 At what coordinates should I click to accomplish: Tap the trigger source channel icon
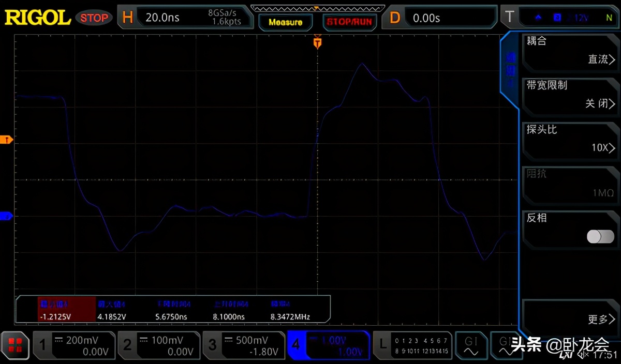pos(557,18)
